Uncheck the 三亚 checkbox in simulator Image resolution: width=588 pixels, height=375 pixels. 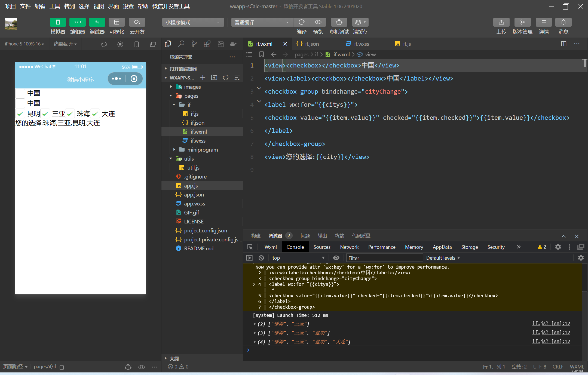[45, 113]
